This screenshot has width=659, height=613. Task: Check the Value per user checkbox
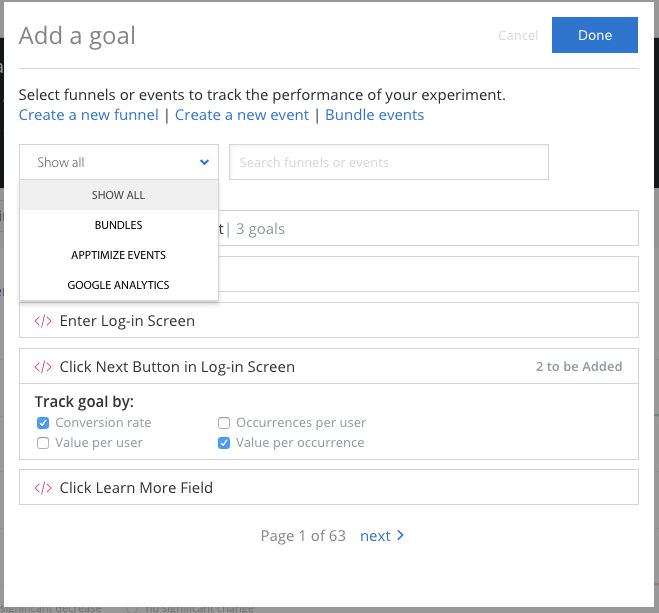(x=43, y=443)
